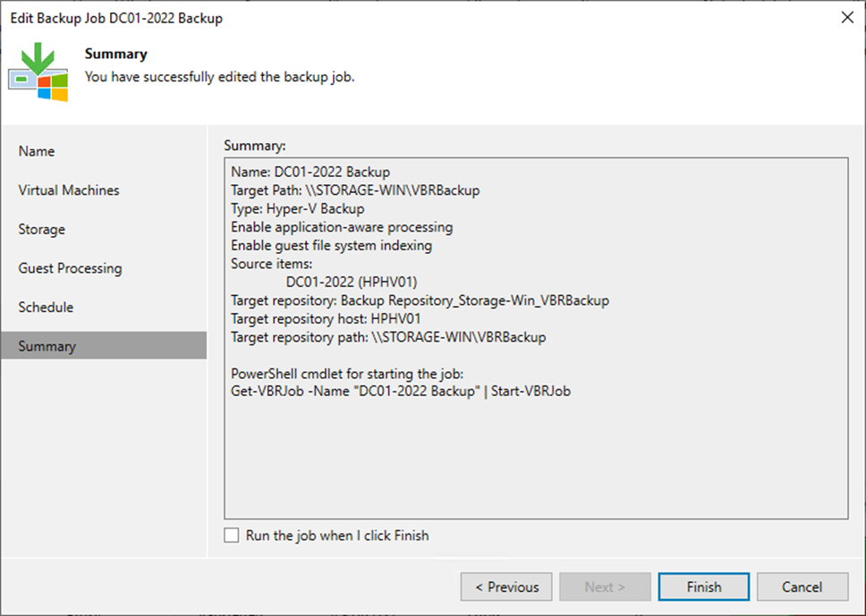Close the Edit Backup Job wizard window

(847, 17)
